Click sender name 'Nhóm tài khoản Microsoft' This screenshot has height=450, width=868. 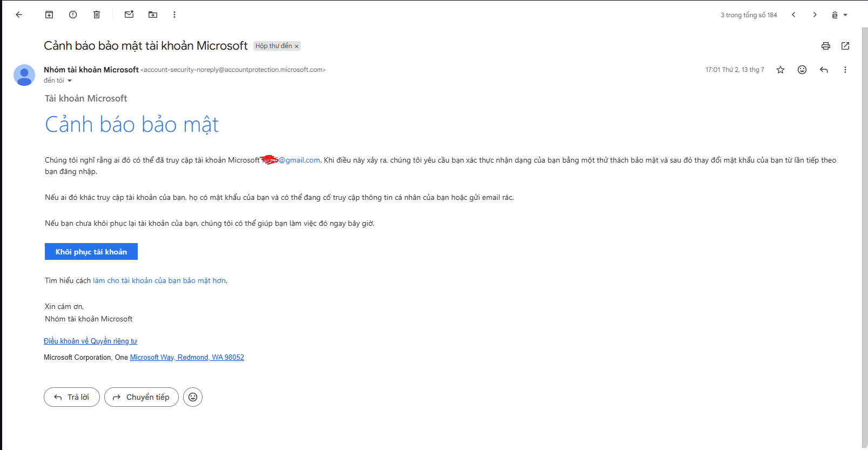coord(91,70)
